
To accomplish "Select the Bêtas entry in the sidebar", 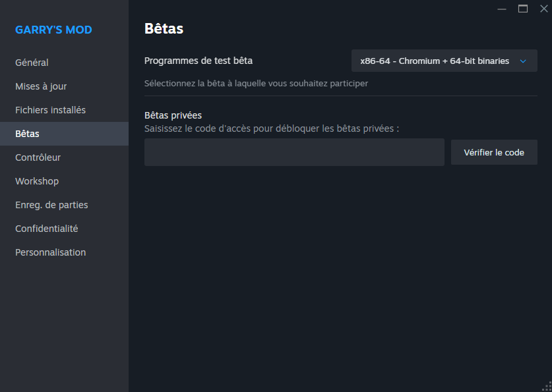I will [27, 134].
